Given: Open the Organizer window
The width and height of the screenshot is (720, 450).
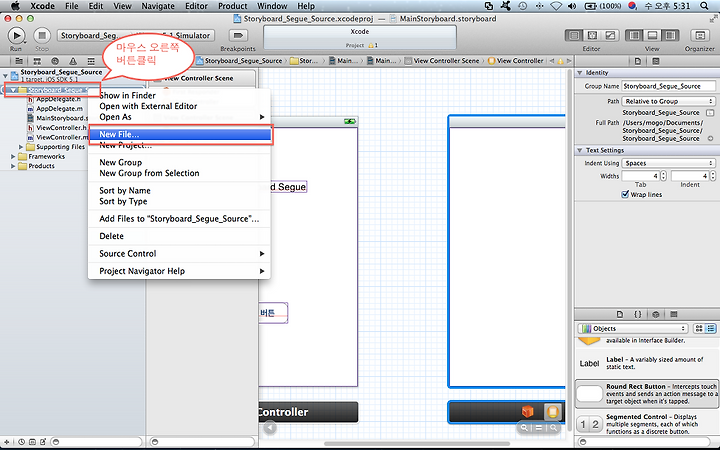Looking at the screenshot, I should (700, 35).
